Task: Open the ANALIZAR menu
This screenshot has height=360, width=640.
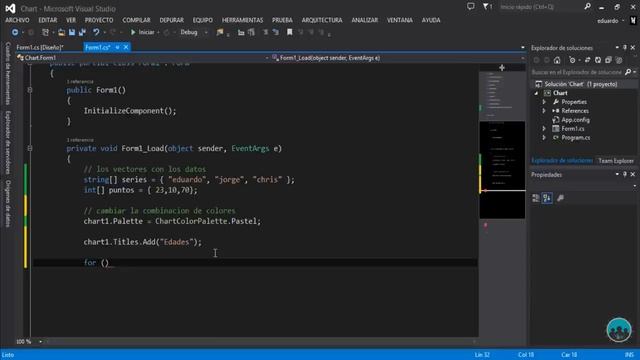Action: (x=364, y=20)
